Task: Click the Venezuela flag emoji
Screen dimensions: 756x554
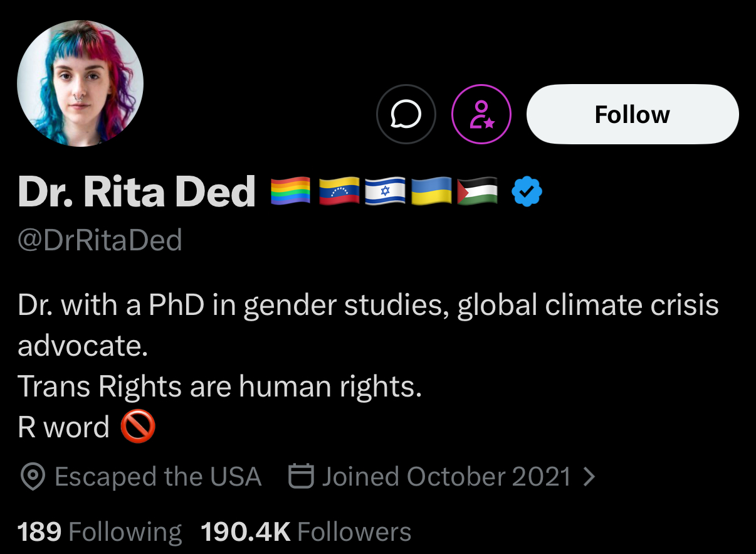Action: (x=339, y=191)
